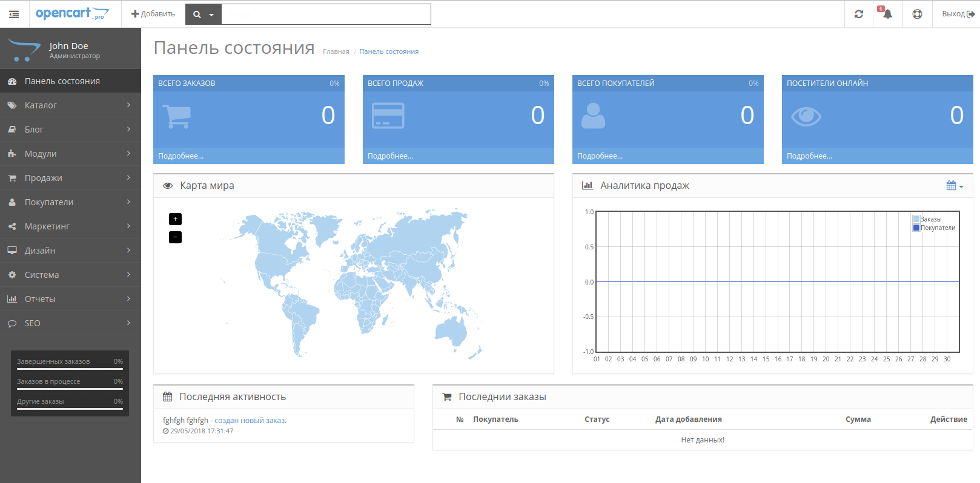Open the search type dropdown
The width and height of the screenshot is (980, 483).
pyautogui.click(x=204, y=14)
